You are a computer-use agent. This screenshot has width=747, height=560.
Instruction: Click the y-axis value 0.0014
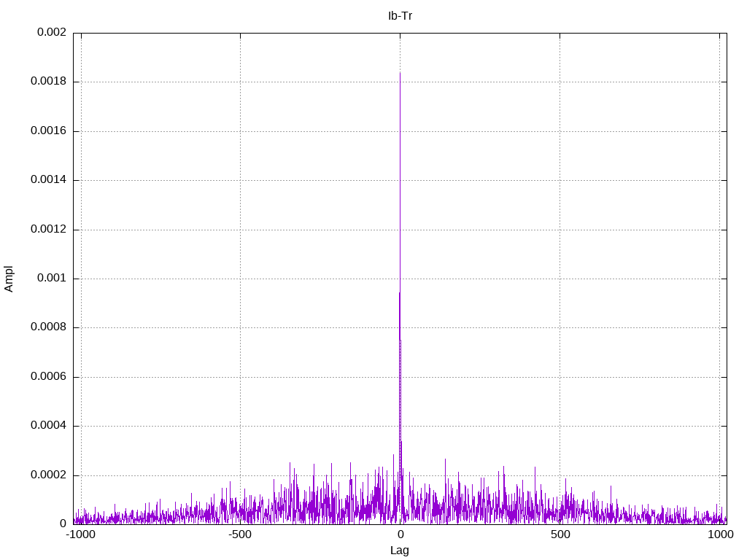tap(48, 180)
